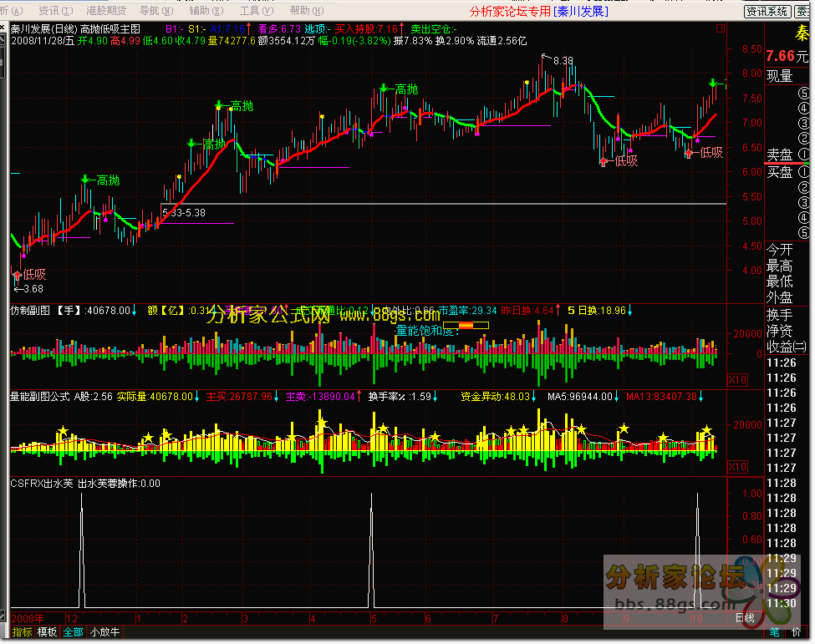The height and width of the screenshot is (644, 815).
Task: Click the first white spike in CSFRX panel
Action: (82, 550)
